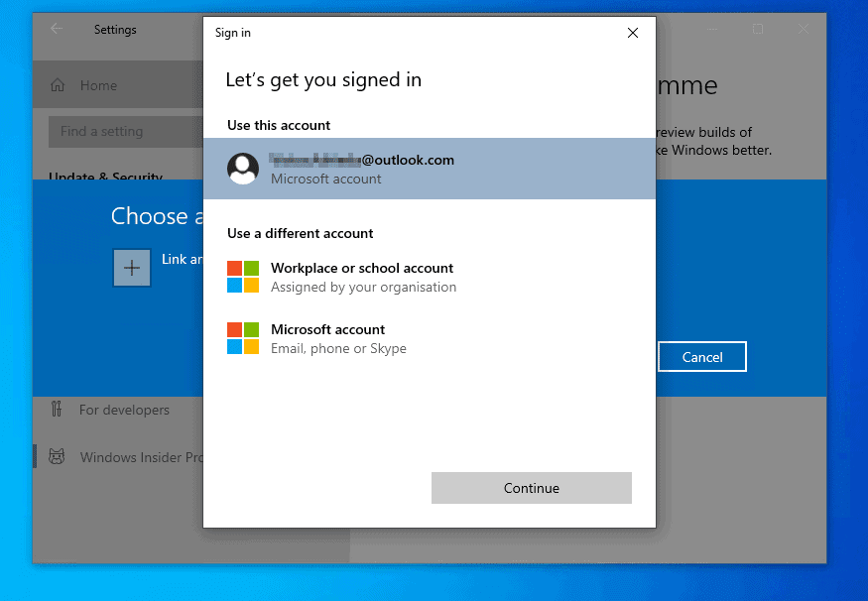
Task: Click the Microsoft account logo icon
Action: pyautogui.click(x=243, y=338)
